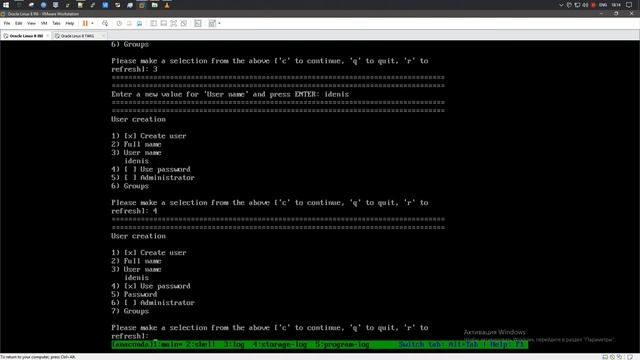Open the Windows notification center icon
The width and height of the screenshot is (640, 360).
pos(629,5)
